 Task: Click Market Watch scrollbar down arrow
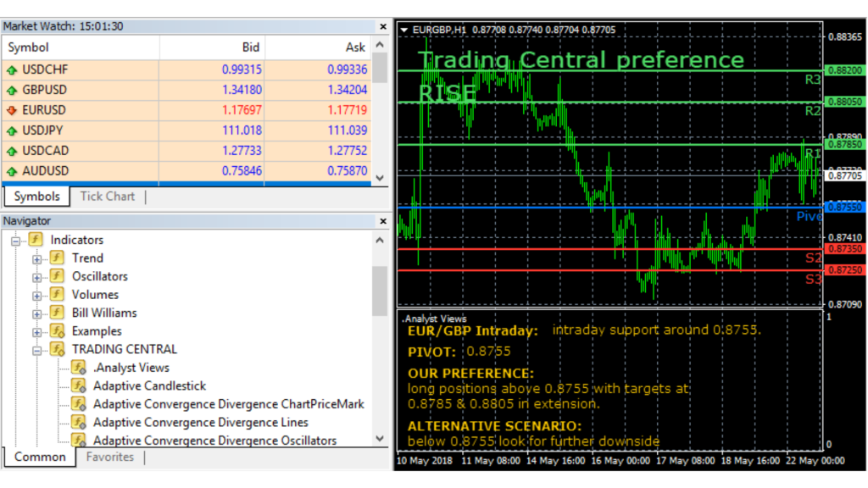click(380, 178)
